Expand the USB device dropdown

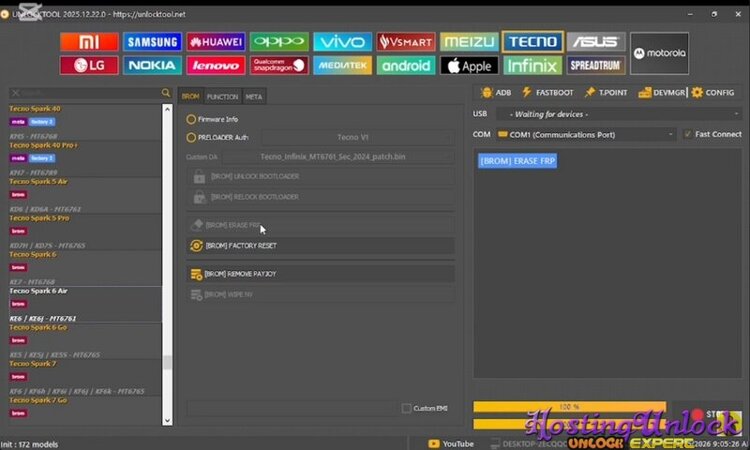tap(616, 114)
